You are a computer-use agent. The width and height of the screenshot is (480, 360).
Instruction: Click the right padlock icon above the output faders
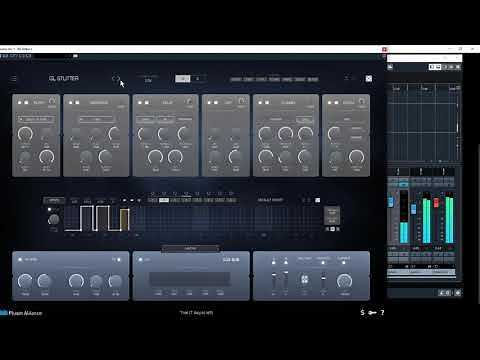point(286,261)
